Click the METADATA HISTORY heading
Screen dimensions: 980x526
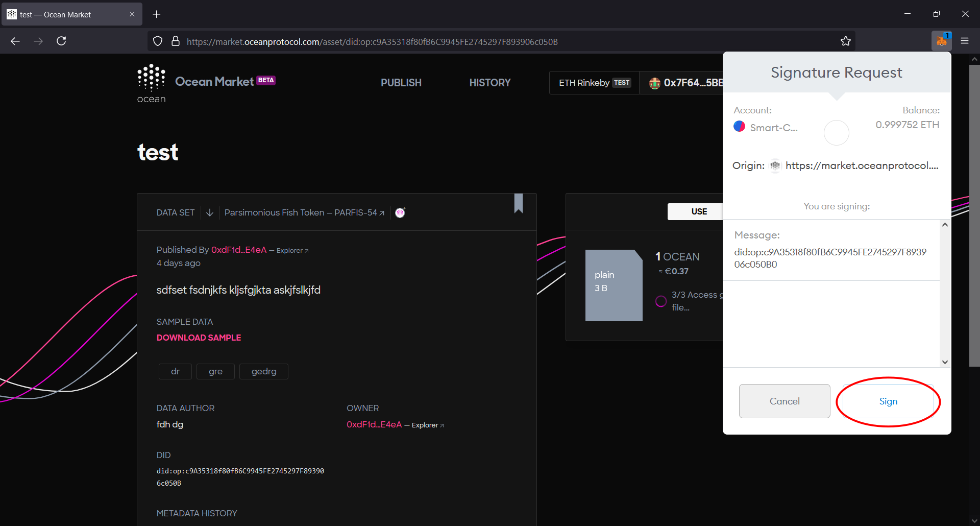pyautogui.click(x=197, y=513)
